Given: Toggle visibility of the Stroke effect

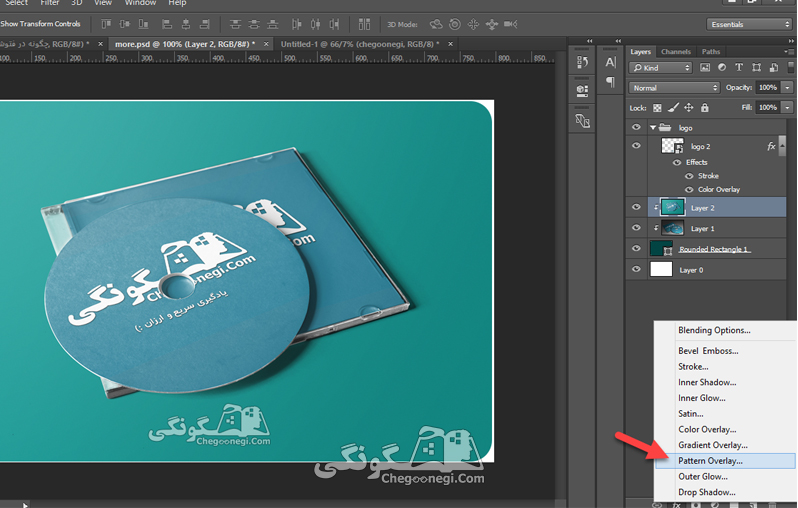Looking at the screenshot, I should click(689, 176).
